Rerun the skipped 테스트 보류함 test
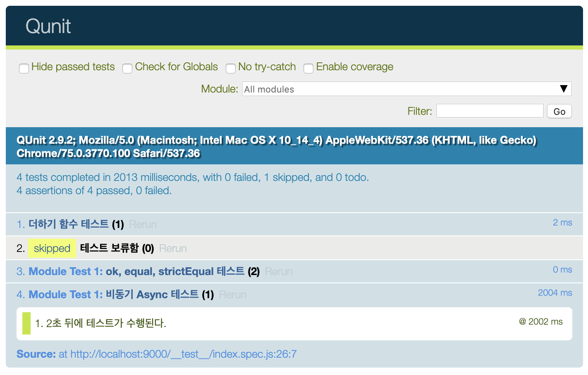This screenshot has width=588, height=375. click(x=173, y=248)
